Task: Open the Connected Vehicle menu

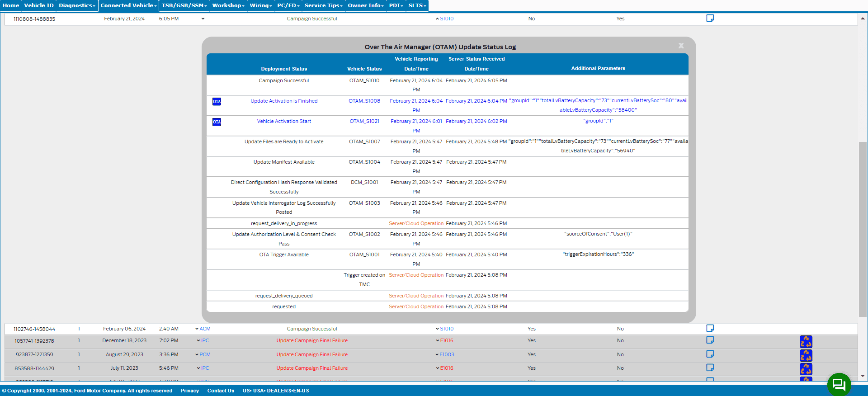Action: tap(128, 5)
